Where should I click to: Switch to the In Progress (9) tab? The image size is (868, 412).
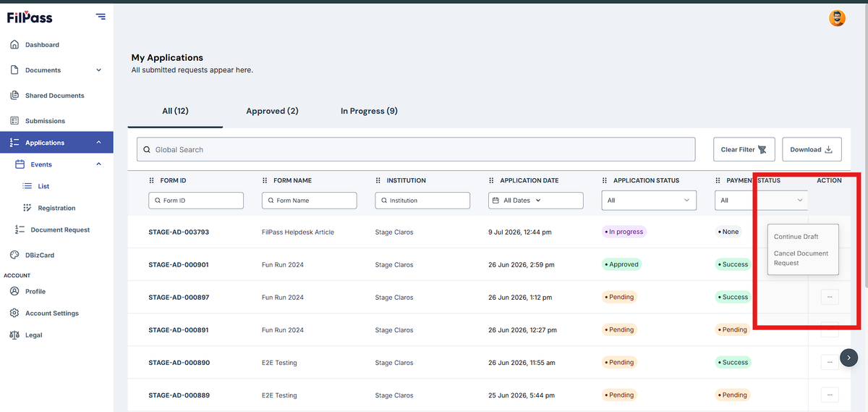369,112
